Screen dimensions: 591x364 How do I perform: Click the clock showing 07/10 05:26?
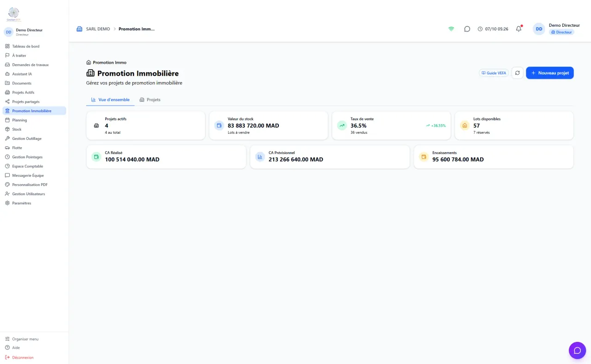tap(493, 29)
